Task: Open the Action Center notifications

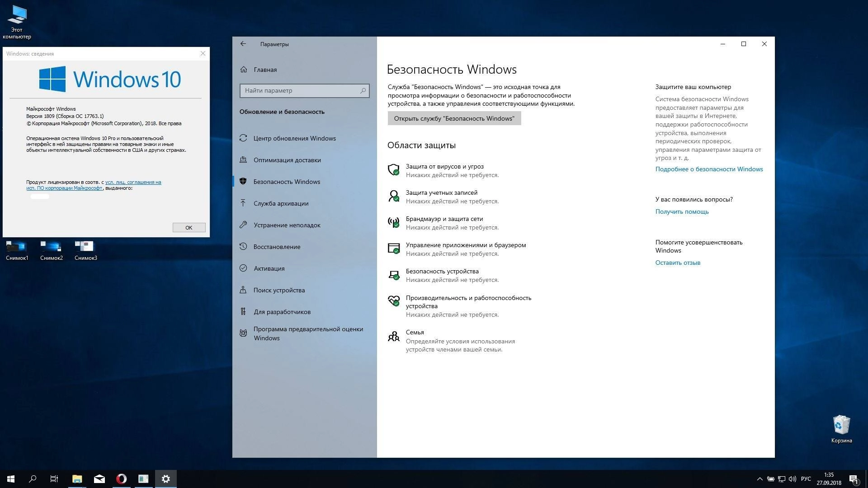Action: coord(854,479)
